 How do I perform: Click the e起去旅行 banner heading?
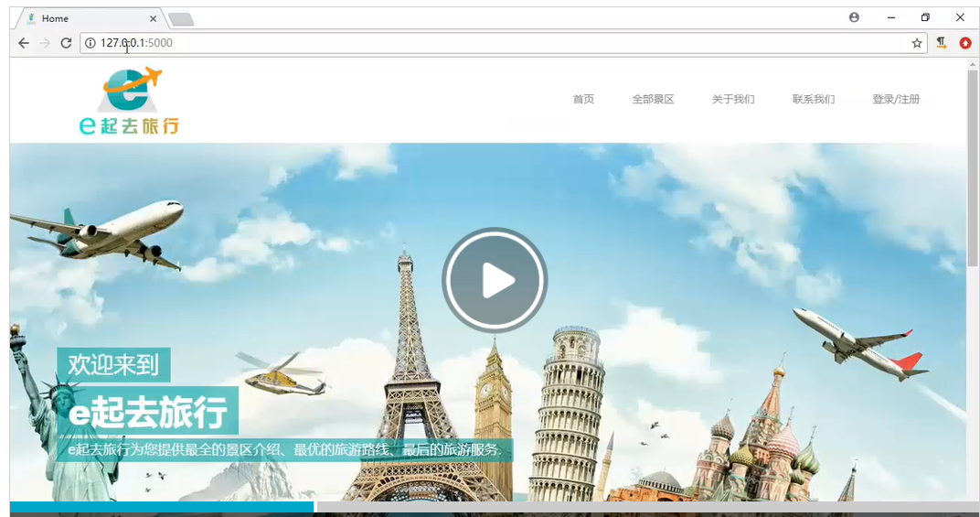[147, 411]
